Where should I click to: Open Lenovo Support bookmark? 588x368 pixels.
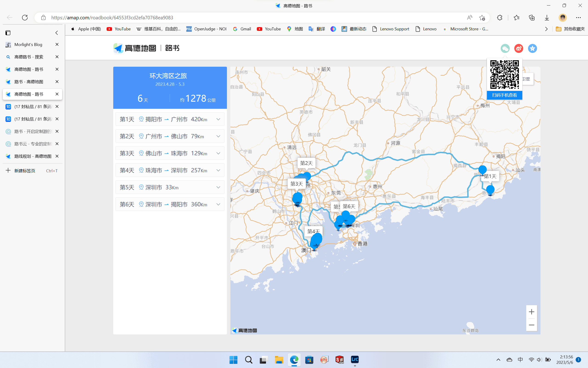point(391,29)
